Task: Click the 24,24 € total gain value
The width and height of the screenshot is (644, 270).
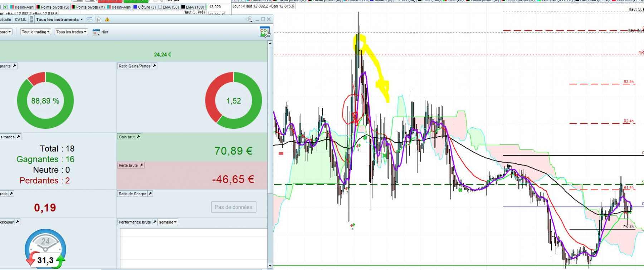Action: coord(163,55)
